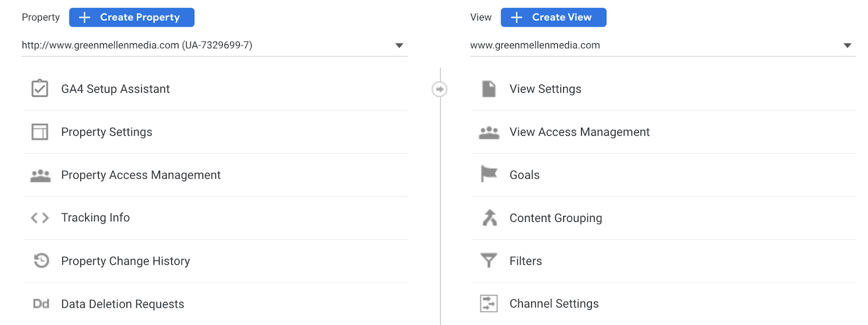Click the Tracking Info code brackets icon
This screenshot has height=325, width=868.
(x=40, y=218)
